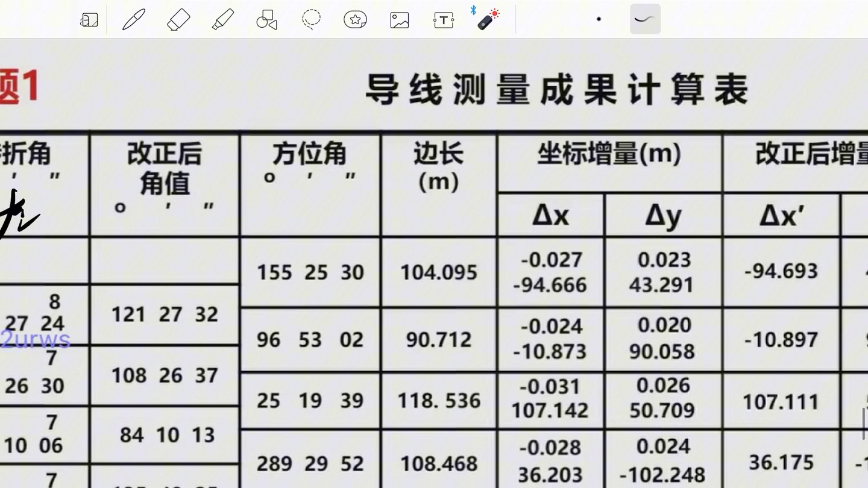Click side length 90.712
Viewport: 868px width, 488px height.
point(439,340)
